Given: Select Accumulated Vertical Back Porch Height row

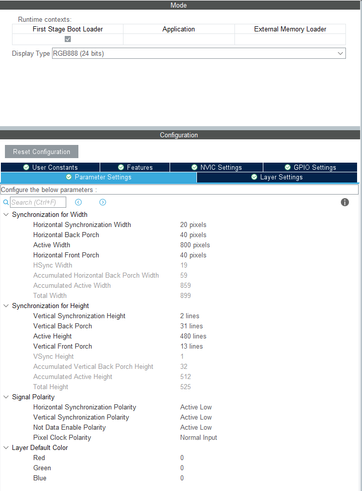Looking at the screenshot, I should pyautogui.click(x=180, y=367).
